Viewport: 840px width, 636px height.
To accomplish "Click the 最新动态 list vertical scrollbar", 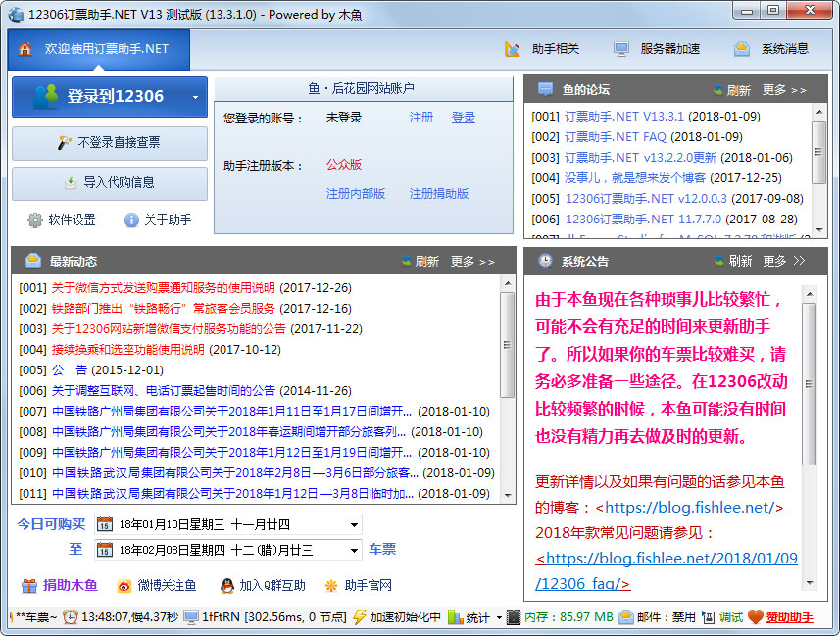I will click(508, 343).
